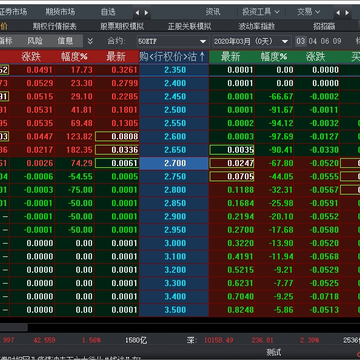Select the 风险 view button
Screen dimensions: 360x360
point(35,41)
